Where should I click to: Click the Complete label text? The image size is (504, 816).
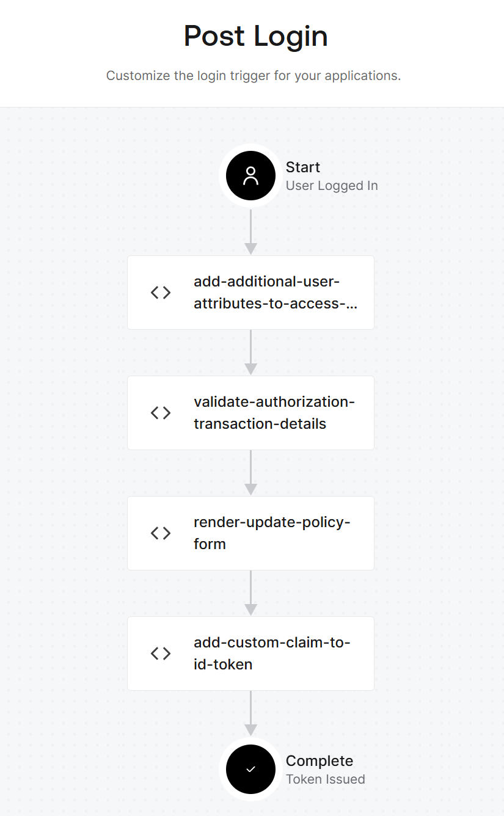point(320,761)
